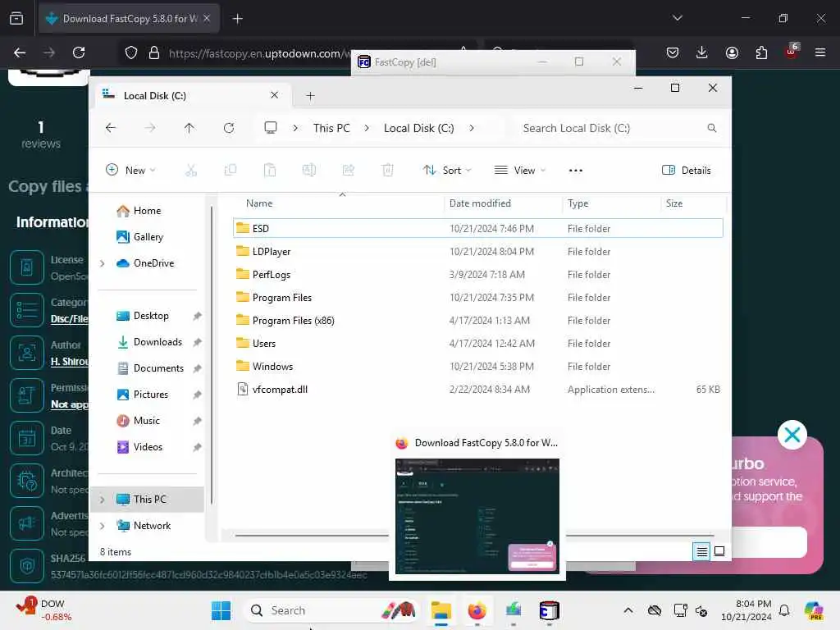Viewport: 840px width, 630px height.
Task: Click the Delete trash icon in Explorer toolbar
Action: [388, 171]
